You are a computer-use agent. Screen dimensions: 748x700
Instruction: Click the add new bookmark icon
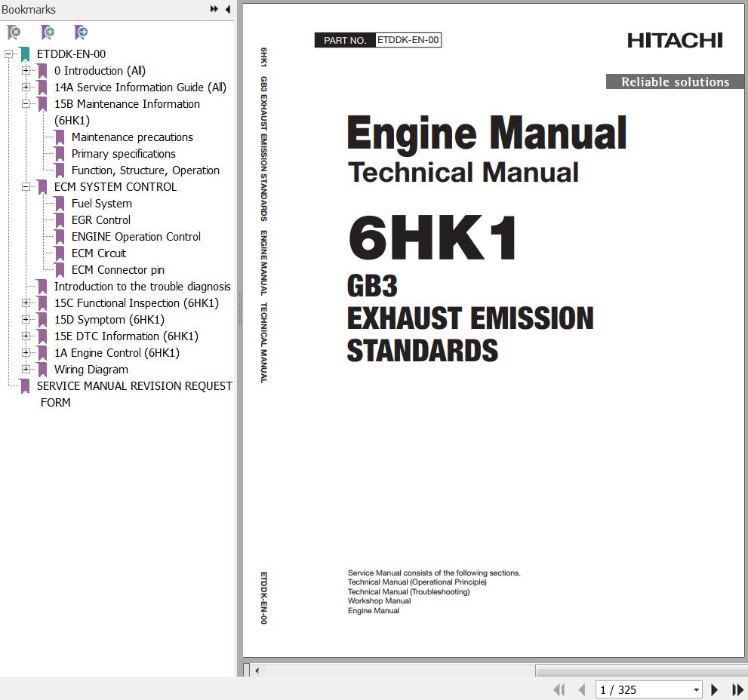(x=48, y=32)
